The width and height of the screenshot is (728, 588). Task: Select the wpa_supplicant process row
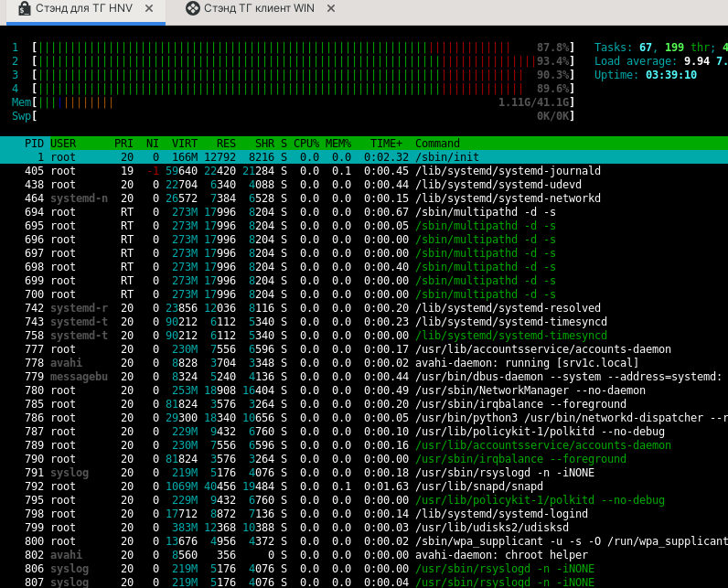(366, 541)
